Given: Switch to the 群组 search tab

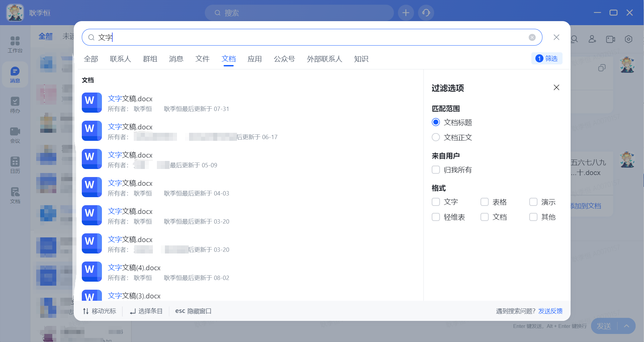Looking at the screenshot, I should 150,59.
